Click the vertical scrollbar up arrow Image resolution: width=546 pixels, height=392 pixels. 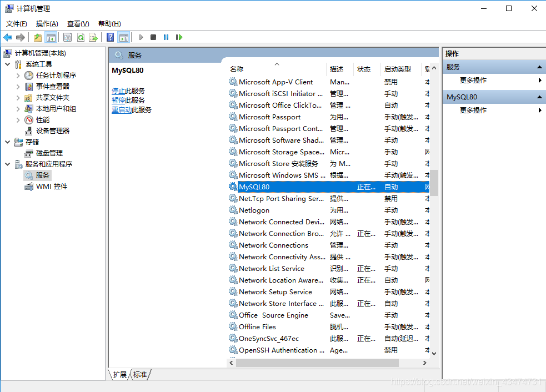click(x=434, y=68)
